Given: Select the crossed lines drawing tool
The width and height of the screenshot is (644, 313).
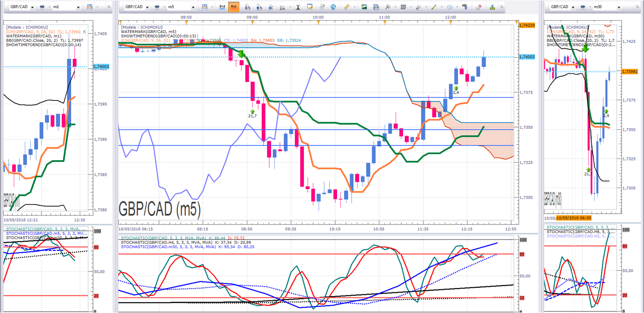Looking at the screenshot, I should click(388, 7).
